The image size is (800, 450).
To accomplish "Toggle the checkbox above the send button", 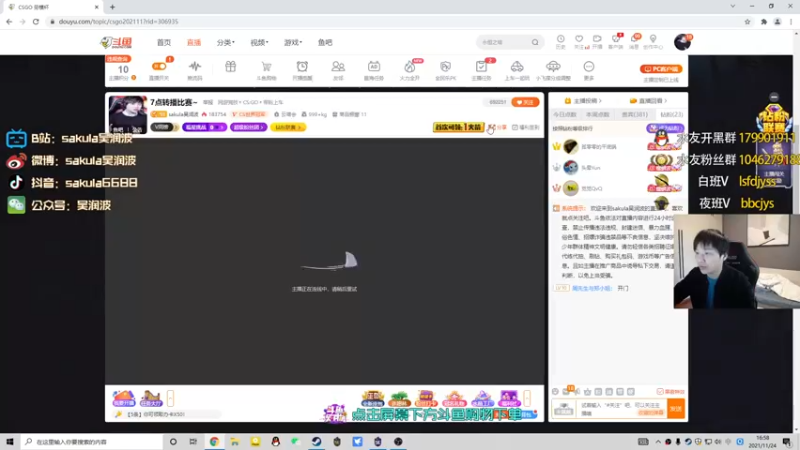I will [660, 391].
